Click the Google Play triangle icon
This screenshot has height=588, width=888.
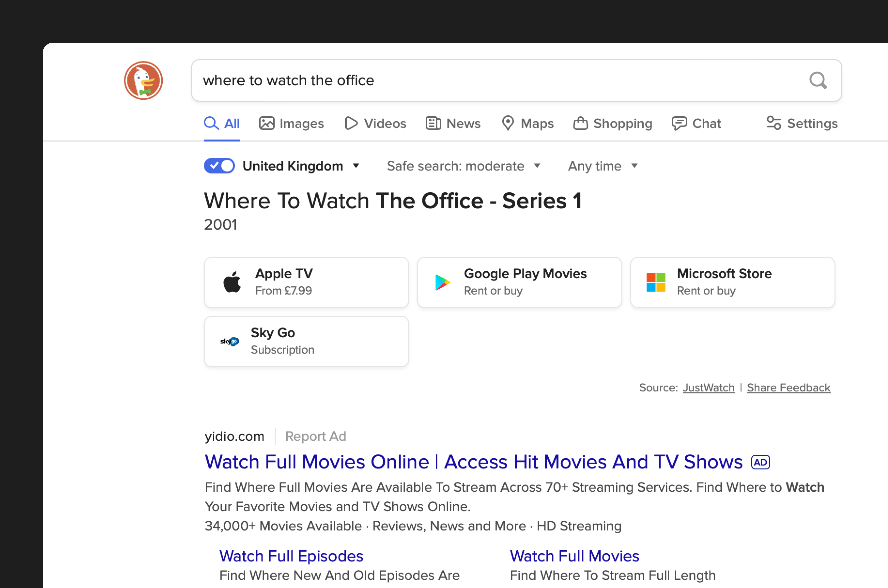click(x=443, y=282)
